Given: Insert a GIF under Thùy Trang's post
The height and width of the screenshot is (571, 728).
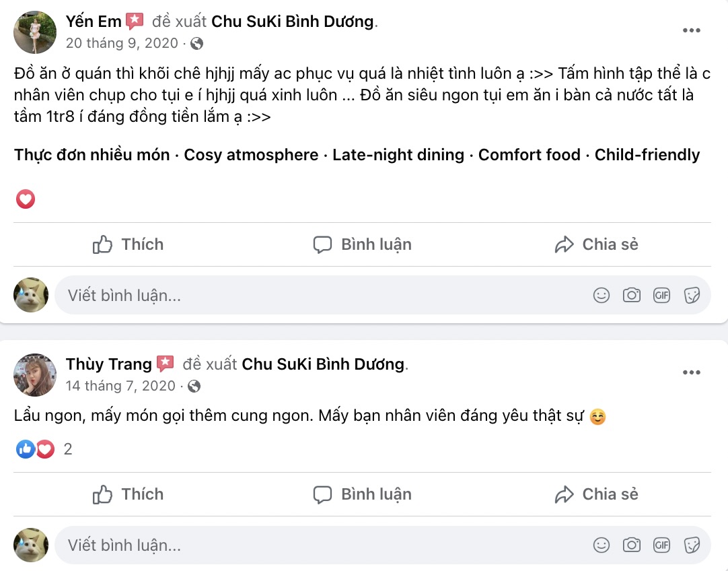Looking at the screenshot, I should pos(661,544).
